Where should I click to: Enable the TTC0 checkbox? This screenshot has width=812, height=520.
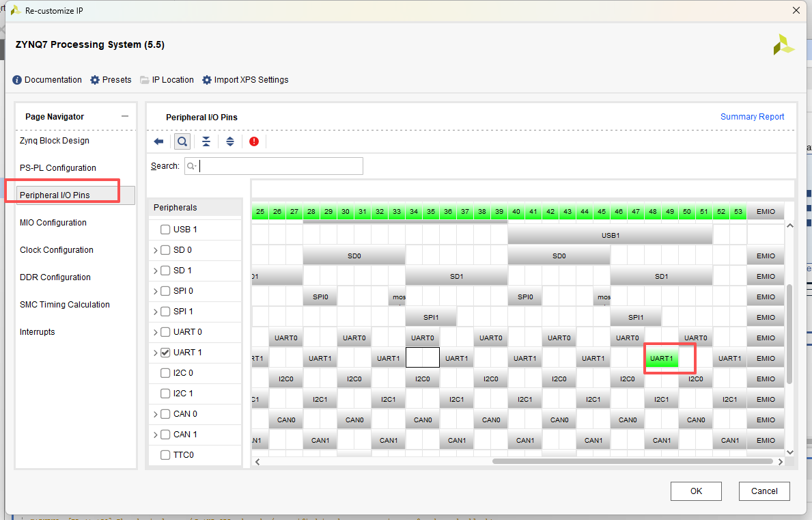165,454
